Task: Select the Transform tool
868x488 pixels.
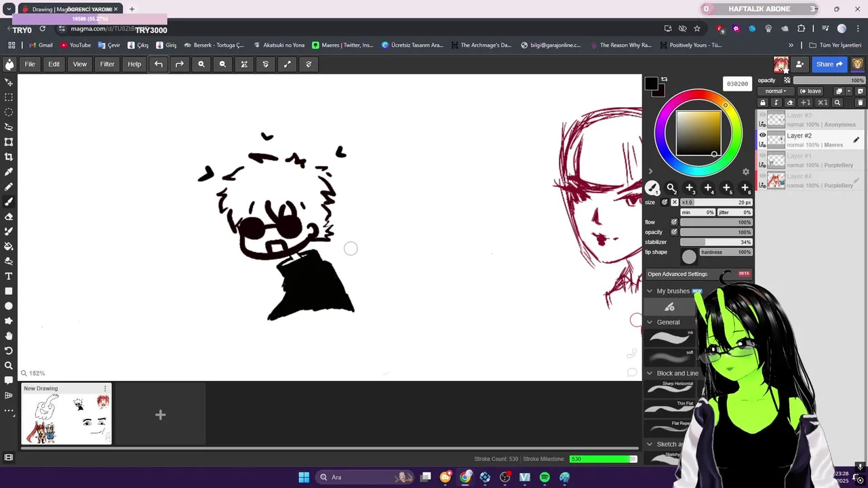Action: tap(9, 142)
